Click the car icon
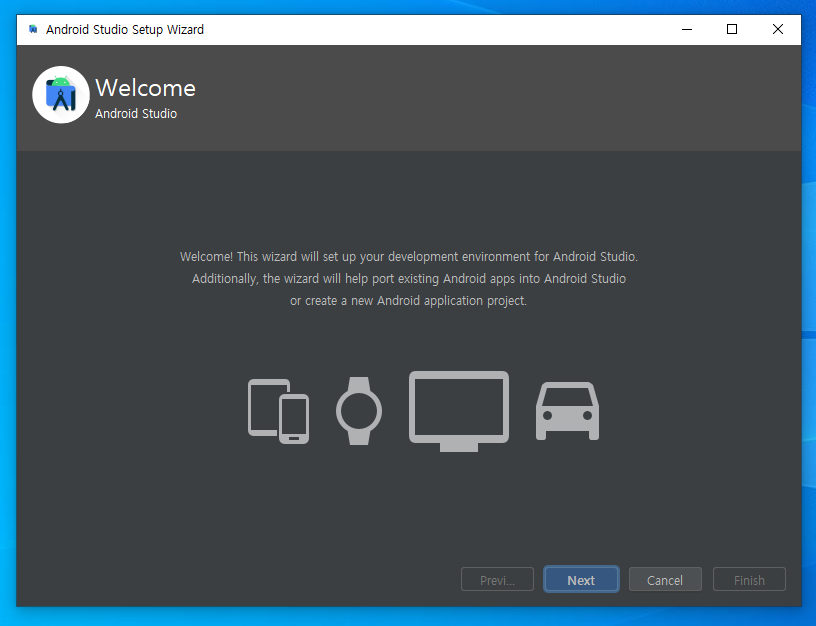The height and width of the screenshot is (626, 816). point(567,411)
